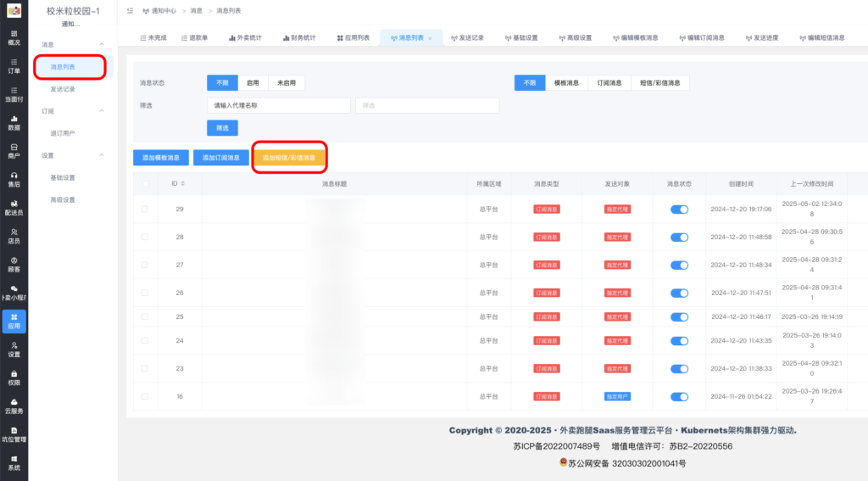
Task: Click the platform logo at top of sidebar
Action: pyautogui.click(x=14, y=10)
